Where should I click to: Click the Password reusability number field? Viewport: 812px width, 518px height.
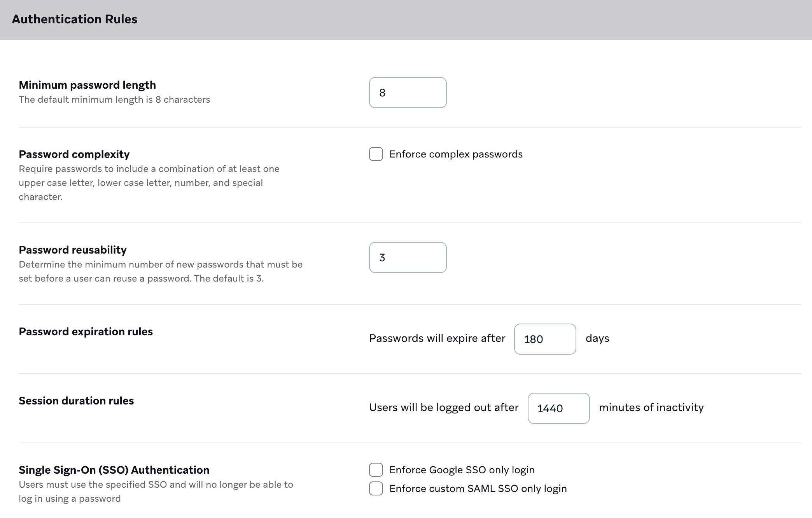click(x=408, y=257)
